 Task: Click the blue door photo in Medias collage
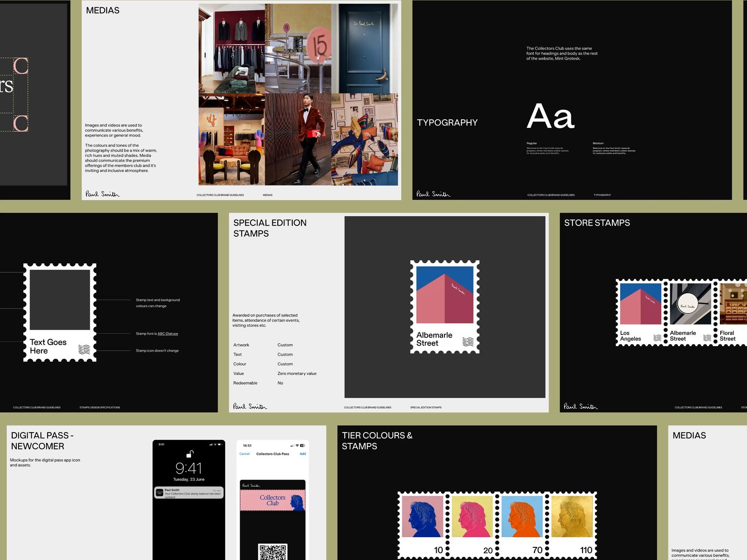[364, 49]
